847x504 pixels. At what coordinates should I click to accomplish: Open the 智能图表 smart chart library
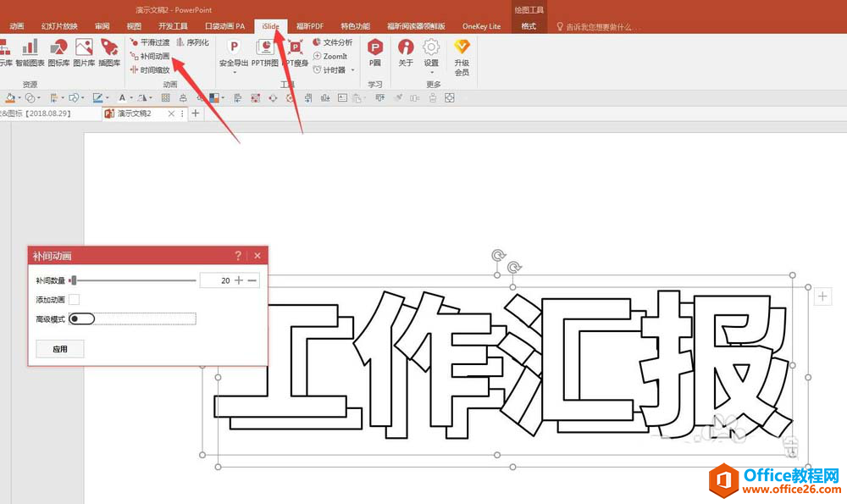coord(30,52)
